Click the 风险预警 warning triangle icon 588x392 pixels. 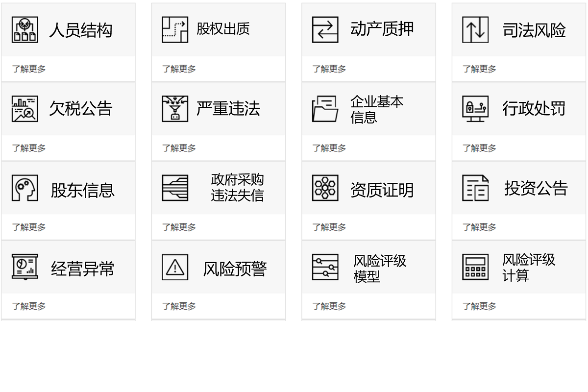[174, 267]
